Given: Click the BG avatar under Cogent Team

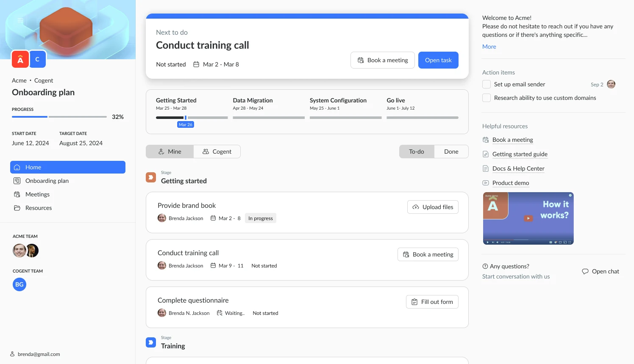Looking at the screenshot, I should [x=19, y=284].
